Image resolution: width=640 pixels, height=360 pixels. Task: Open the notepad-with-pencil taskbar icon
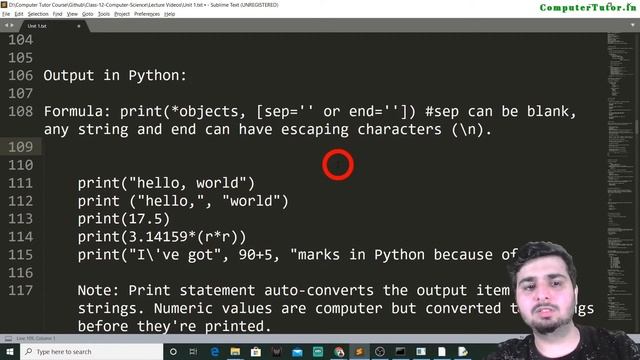click(463, 351)
